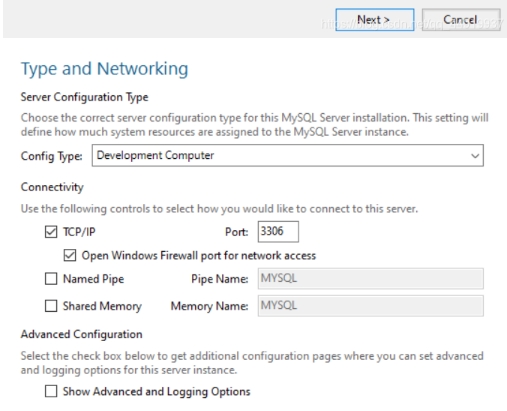This screenshot has width=507, height=411.
Task: Click the Next > button
Action: tap(375, 20)
